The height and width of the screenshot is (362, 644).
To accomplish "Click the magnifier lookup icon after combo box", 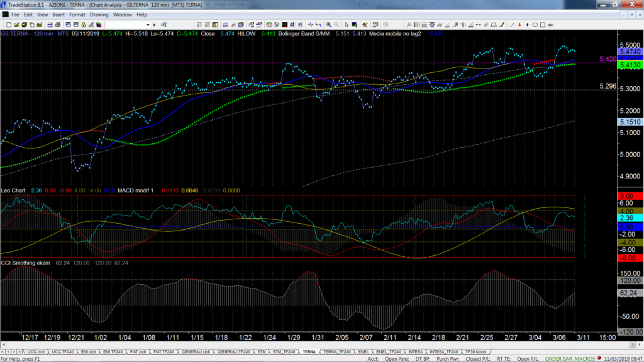I will [x=164, y=25].
